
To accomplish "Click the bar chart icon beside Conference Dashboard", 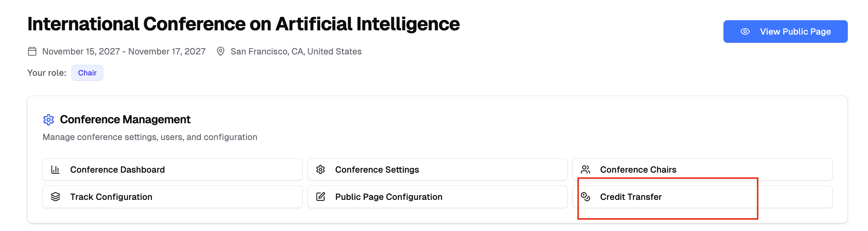I will point(56,170).
